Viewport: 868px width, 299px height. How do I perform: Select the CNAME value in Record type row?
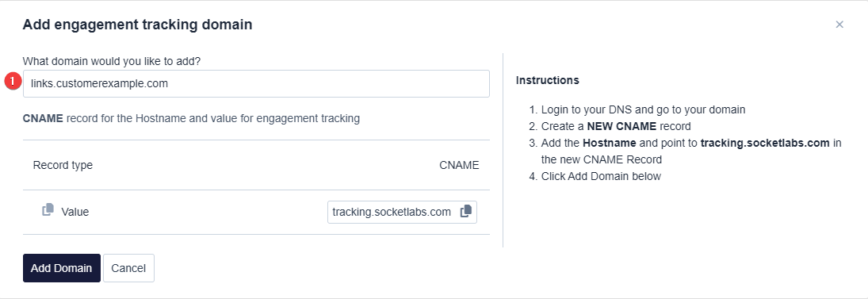tap(459, 165)
